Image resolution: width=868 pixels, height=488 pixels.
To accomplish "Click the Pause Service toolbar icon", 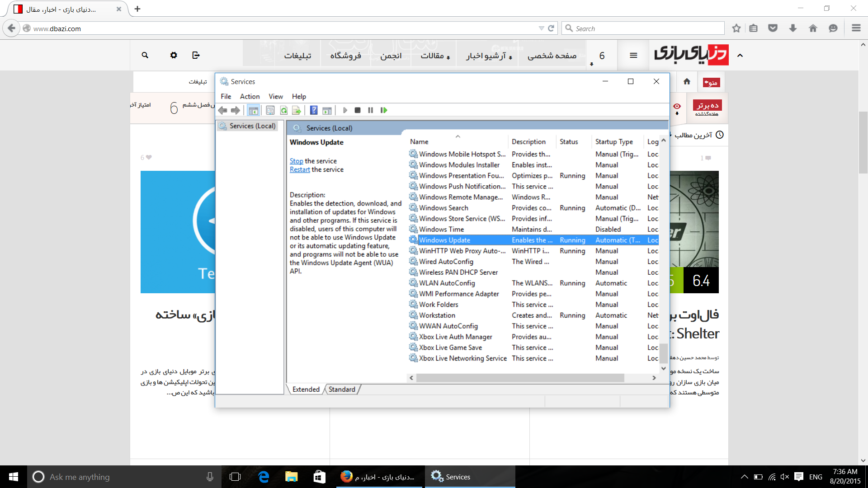I will tap(371, 110).
